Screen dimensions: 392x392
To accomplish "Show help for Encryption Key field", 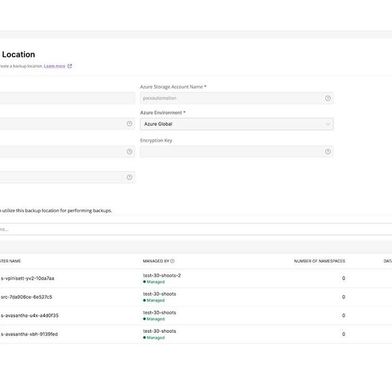I will (x=328, y=152).
